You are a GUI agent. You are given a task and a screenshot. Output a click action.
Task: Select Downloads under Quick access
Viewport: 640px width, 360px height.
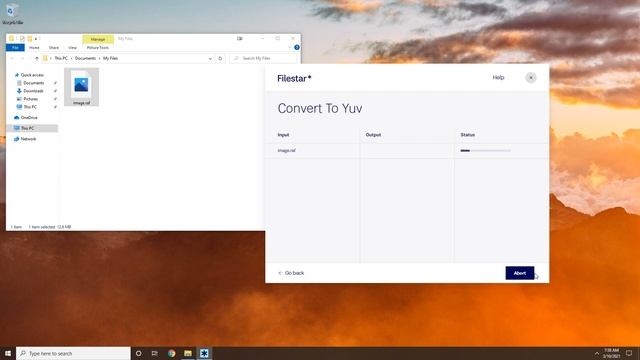[x=33, y=91]
